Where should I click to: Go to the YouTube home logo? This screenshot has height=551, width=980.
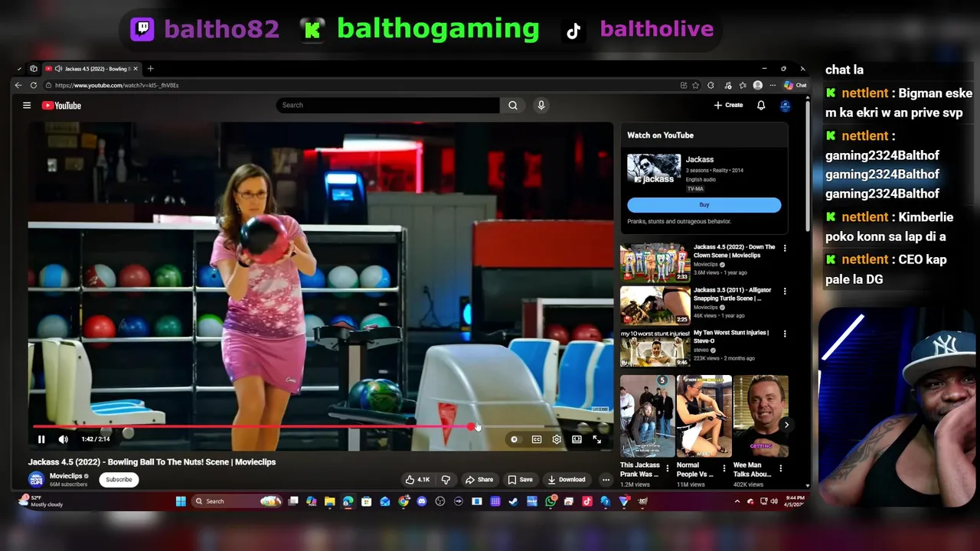[61, 106]
